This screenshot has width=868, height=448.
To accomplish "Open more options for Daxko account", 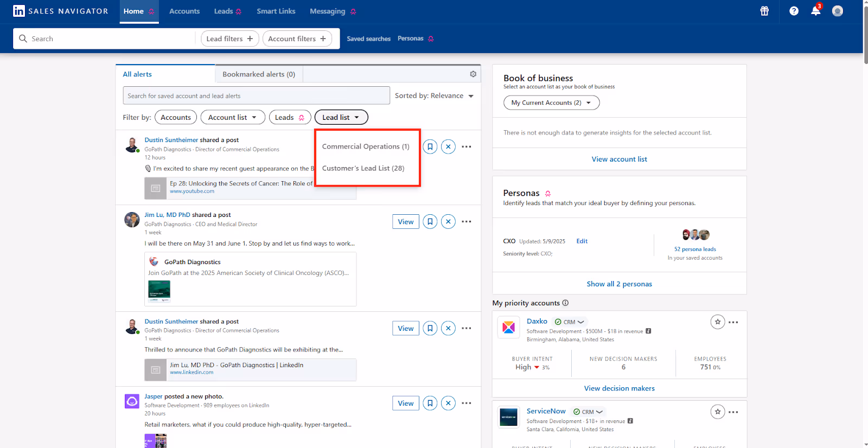I will [x=733, y=322].
